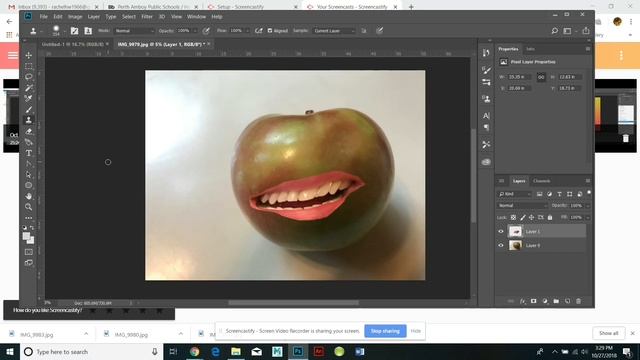Click Show all downloads button
This screenshot has width=640, height=360.
click(609, 333)
